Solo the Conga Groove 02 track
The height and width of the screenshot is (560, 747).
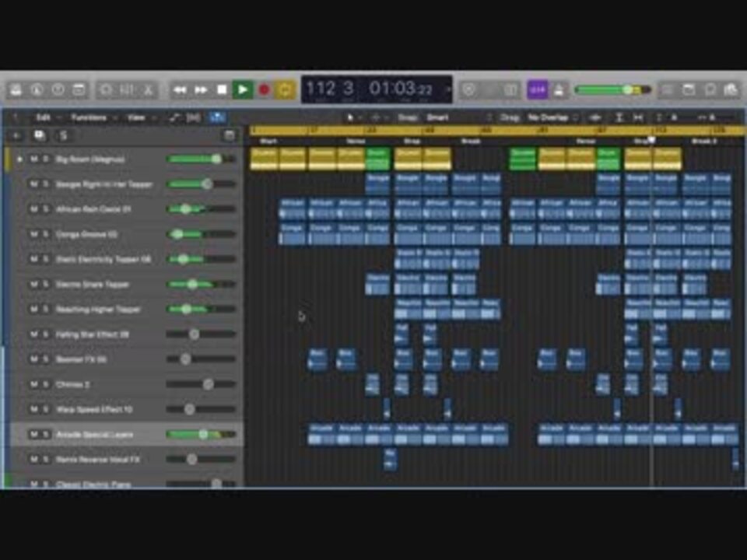click(x=46, y=234)
